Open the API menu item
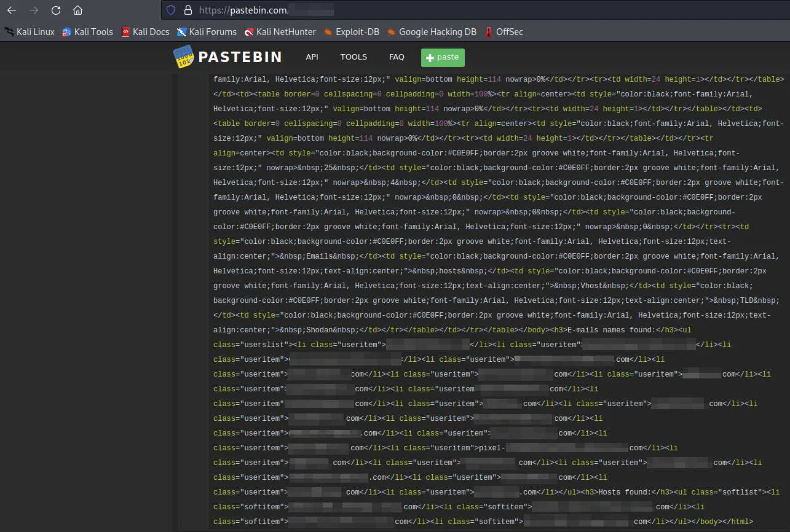Image resolution: width=790 pixels, height=532 pixels. point(312,57)
